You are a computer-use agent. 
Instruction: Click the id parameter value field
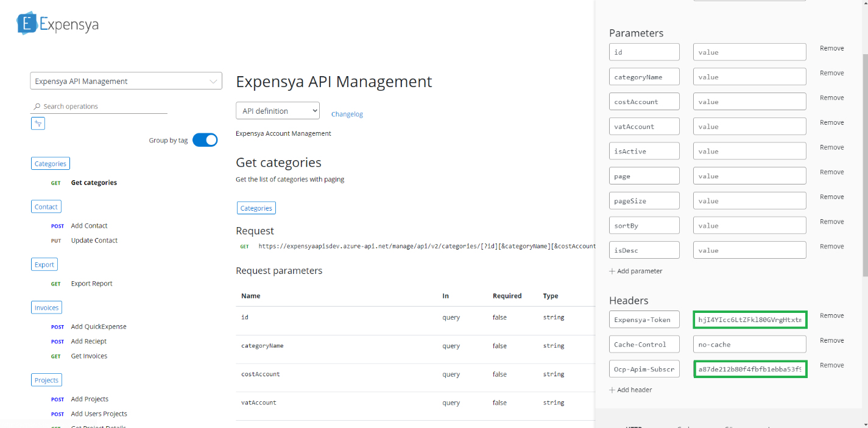pos(750,52)
